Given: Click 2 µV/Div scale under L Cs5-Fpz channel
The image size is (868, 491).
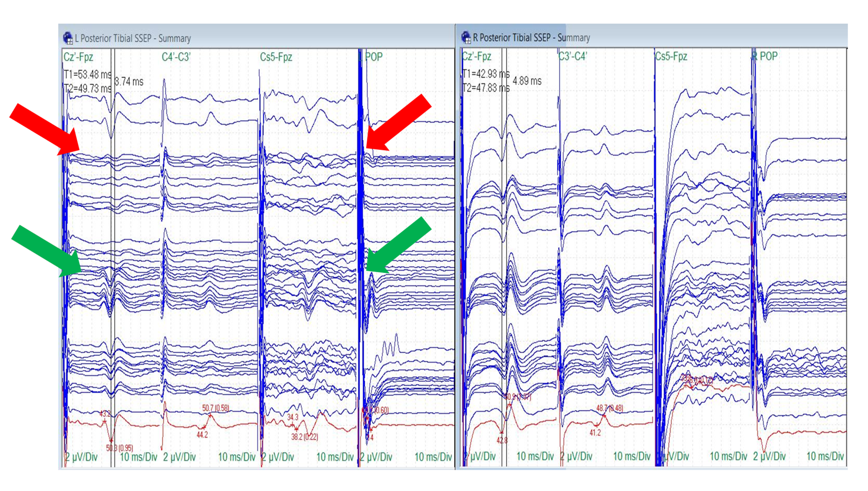Looking at the screenshot, I should (278, 457).
